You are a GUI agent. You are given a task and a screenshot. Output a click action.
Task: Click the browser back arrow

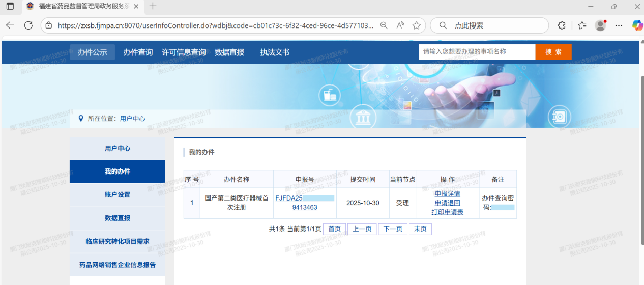pos(10,25)
